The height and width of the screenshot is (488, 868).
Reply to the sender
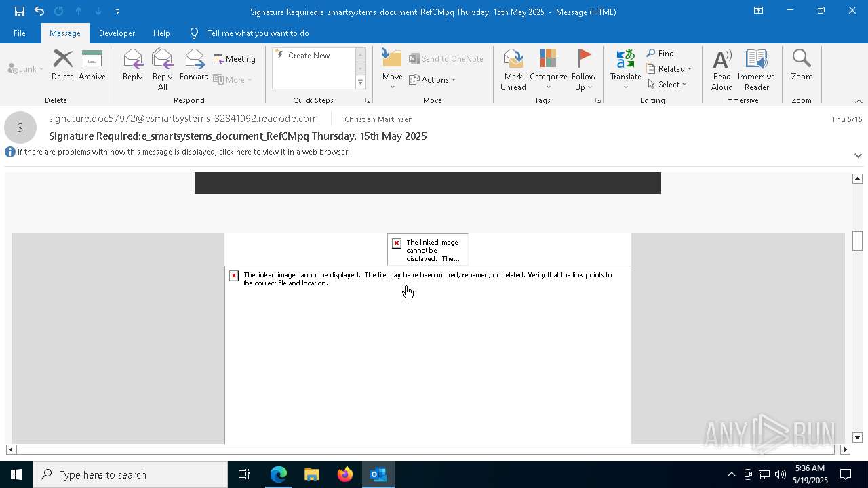tap(133, 65)
